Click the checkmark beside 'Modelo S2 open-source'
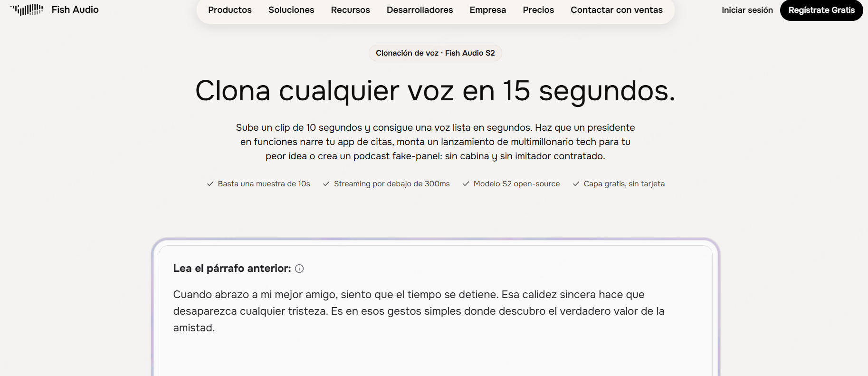The width and height of the screenshot is (868, 376). 466,184
